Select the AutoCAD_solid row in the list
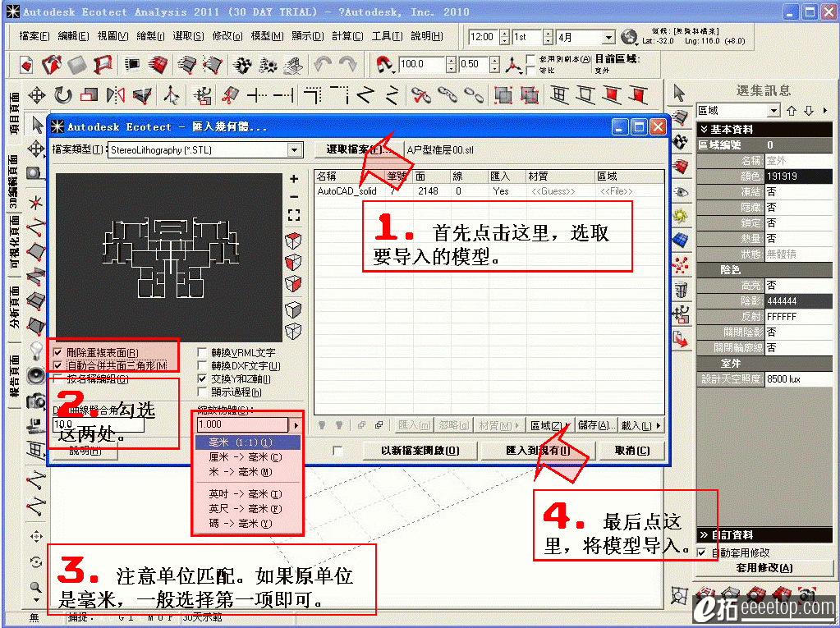This screenshot has width=840, height=628. pos(489,191)
